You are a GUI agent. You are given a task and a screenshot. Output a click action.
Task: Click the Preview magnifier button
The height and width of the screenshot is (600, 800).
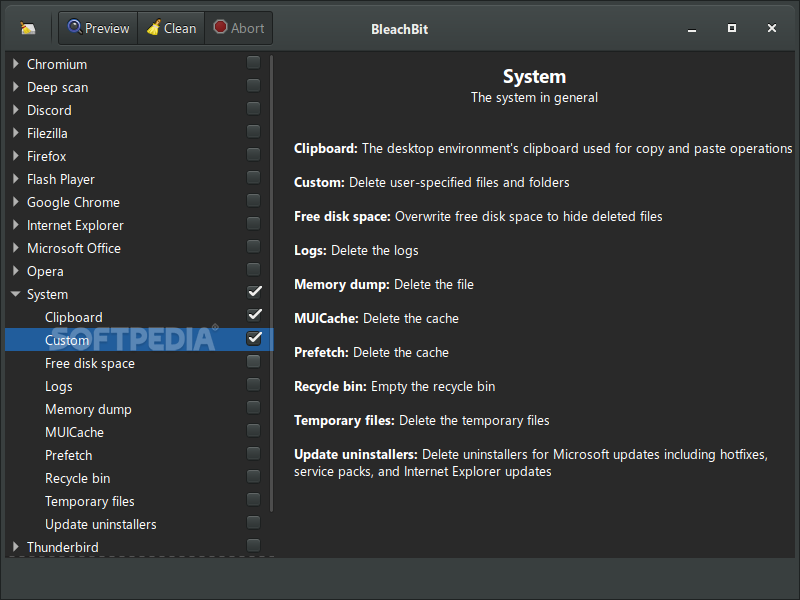(x=98, y=28)
